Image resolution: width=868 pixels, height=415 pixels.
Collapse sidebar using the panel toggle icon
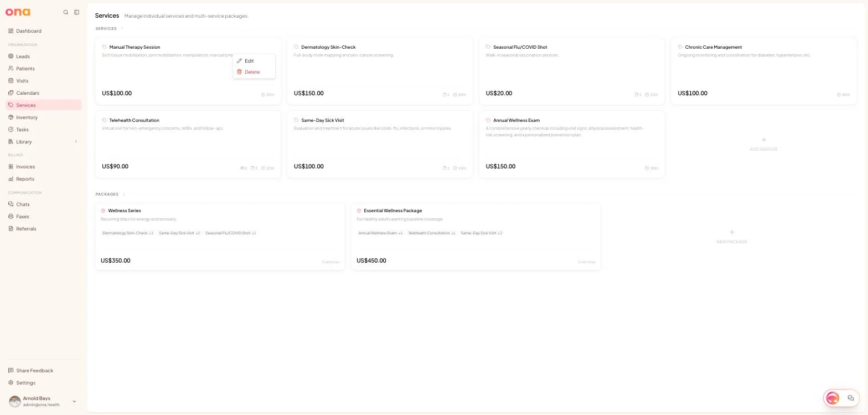click(x=76, y=12)
